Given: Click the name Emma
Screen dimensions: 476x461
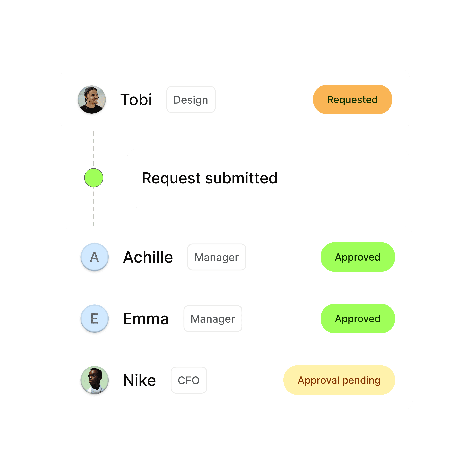Looking at the screenshot, I should pyautogui.click(x=146, y=319).
